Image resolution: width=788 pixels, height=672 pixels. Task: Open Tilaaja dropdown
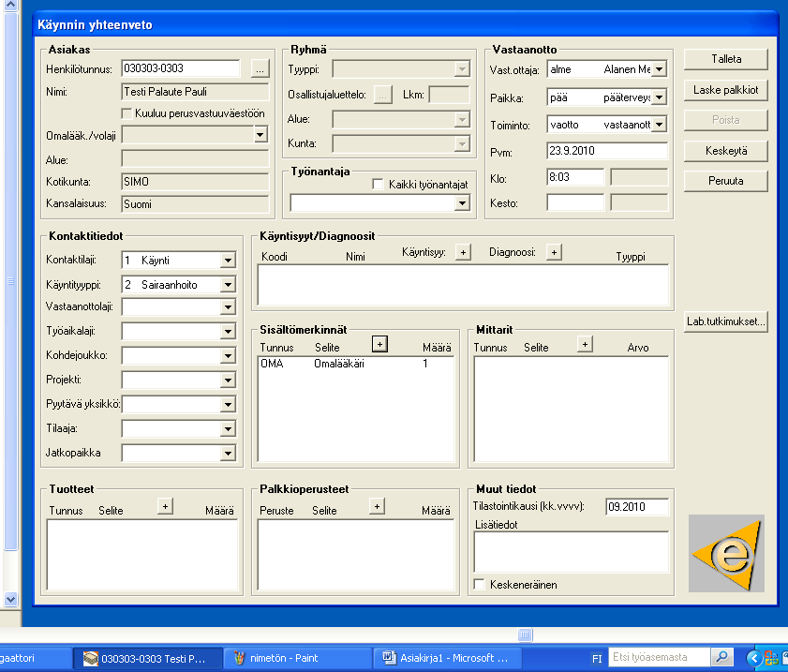point(228,428)
